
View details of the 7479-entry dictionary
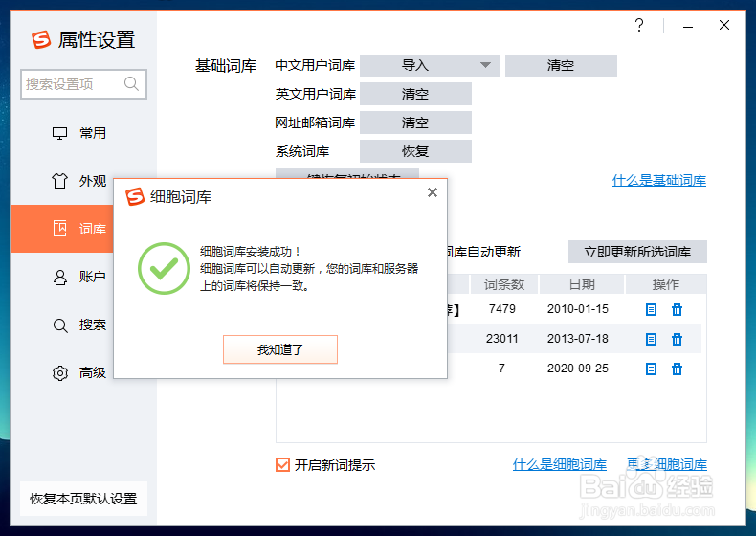point(651,310)
